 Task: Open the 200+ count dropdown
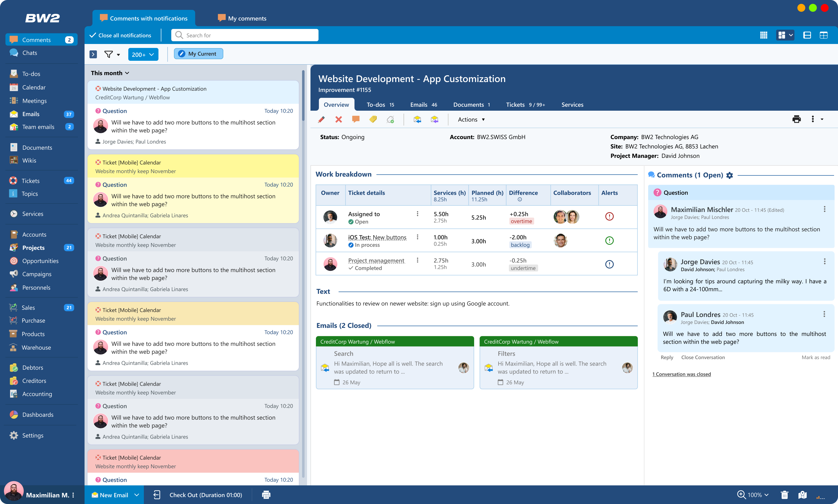click(x=143, y=54)
